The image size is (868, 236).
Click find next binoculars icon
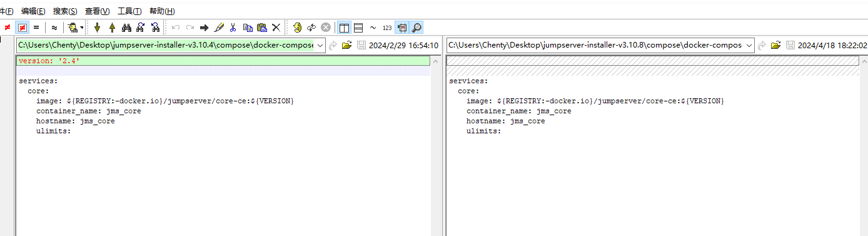(x=141, y=28)
